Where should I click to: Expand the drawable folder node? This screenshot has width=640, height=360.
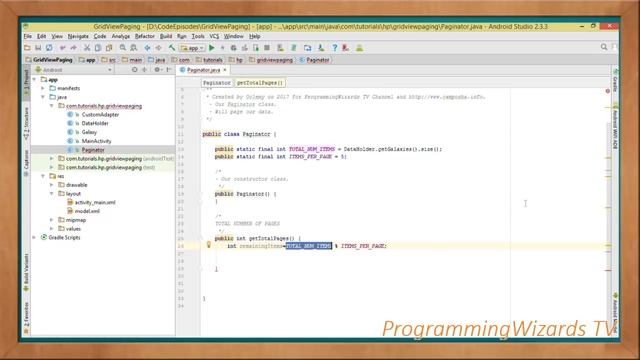click(x=52, y=185)
